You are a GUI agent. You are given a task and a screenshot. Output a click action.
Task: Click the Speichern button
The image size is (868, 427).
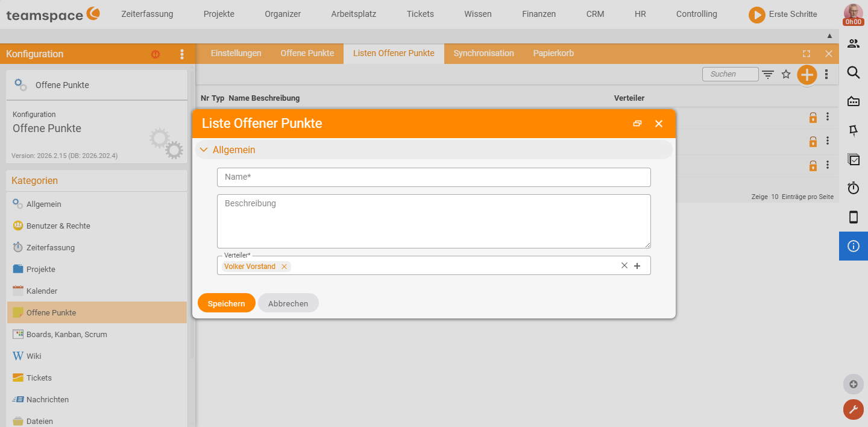(227, 303)
